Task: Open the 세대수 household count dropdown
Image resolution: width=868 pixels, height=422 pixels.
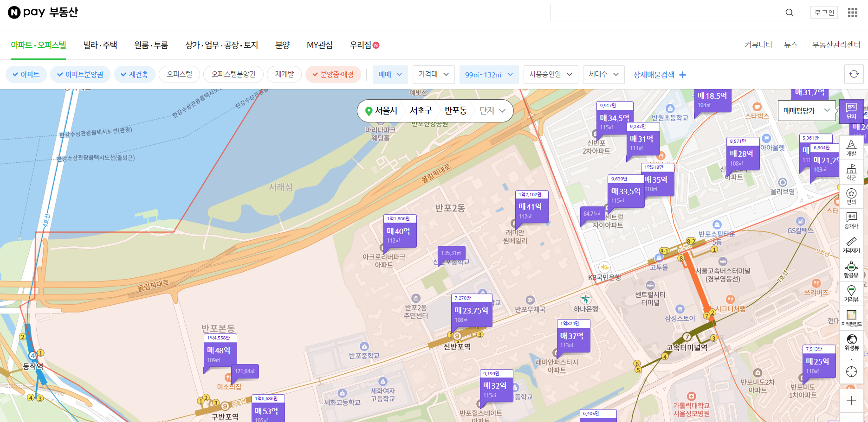Action: [603, 74]
